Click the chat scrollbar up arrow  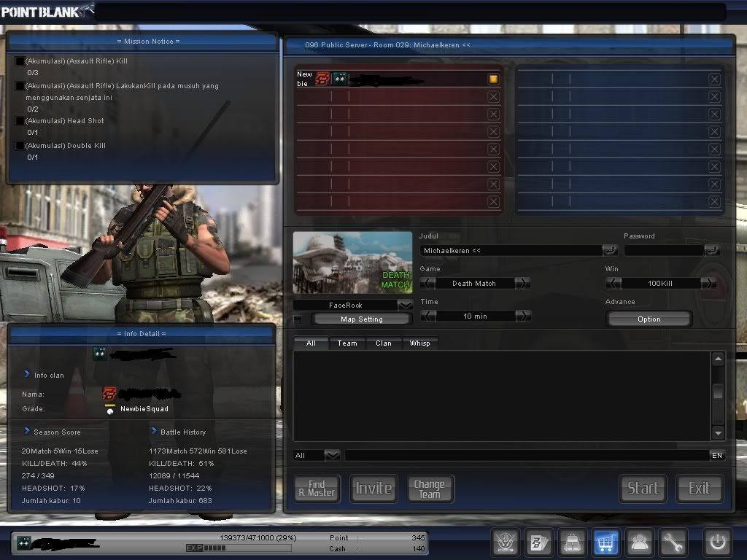pyautogui.click(x=718, y=359)
